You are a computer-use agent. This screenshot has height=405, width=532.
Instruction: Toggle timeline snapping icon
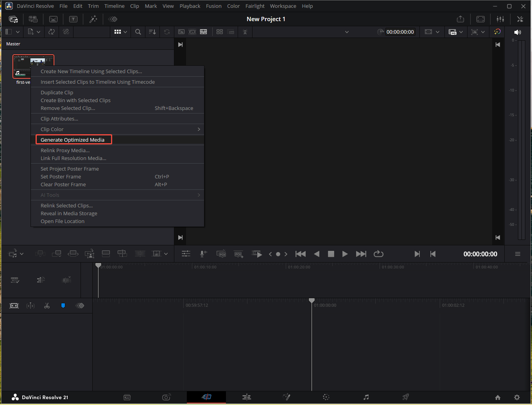[x=14, y=306]
